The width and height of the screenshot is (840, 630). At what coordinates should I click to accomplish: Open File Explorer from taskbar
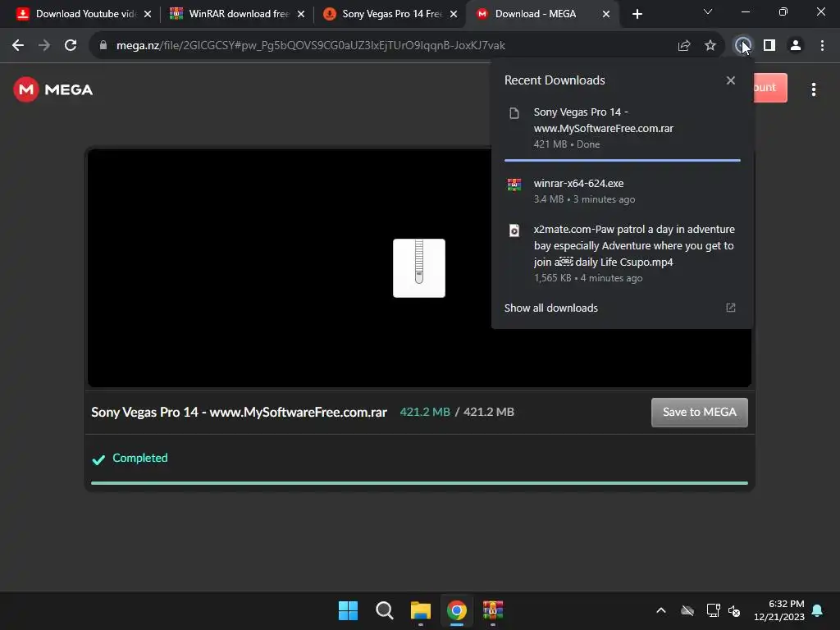[x=421, y=610]
